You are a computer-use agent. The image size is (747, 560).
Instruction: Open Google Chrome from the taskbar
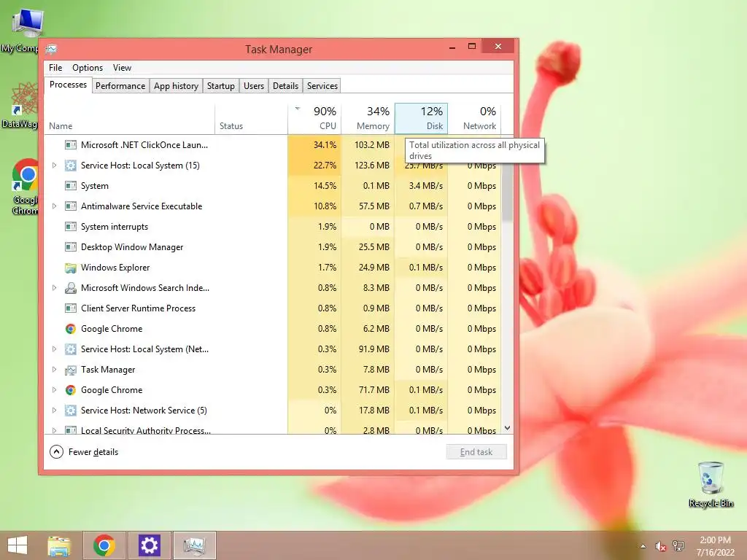104,545
